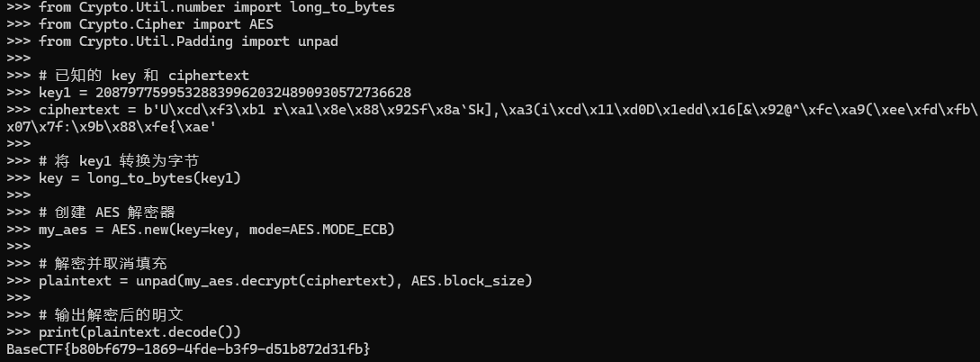Click the 'from Crypto.Cipher import AES' line
Image resolution: width=980 pixels, height=362 pixels.
point(156,24)
